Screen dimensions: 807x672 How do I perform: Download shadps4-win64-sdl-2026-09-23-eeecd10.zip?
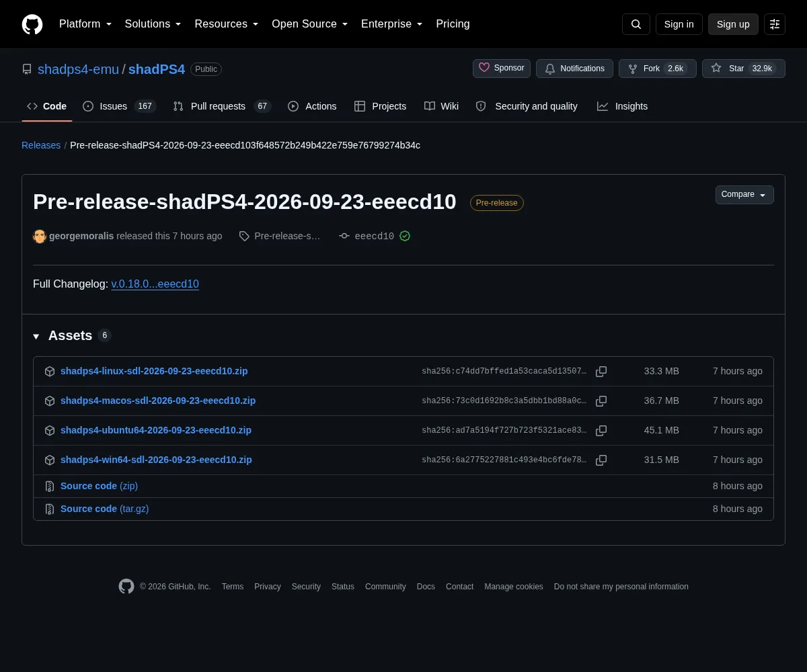[156, 460]
